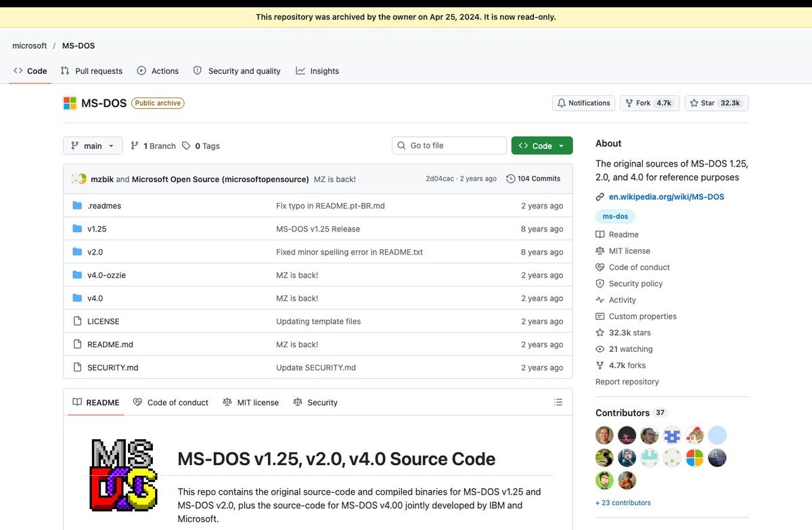812x530 pixels.
Task: Open the .readmes folder
Action: click(104, 206)
